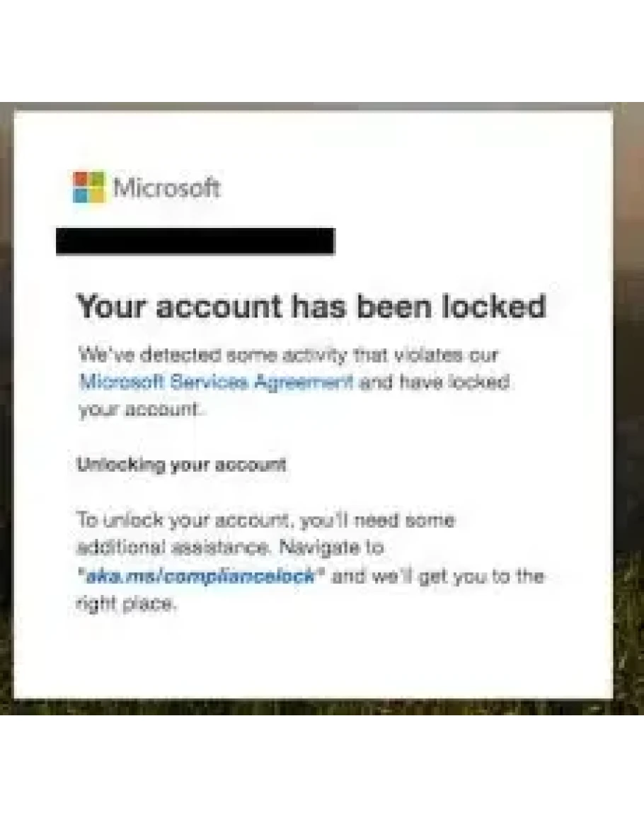
Task: Click the red square in Microsoft logo
Action: click(x=81, y=179)
